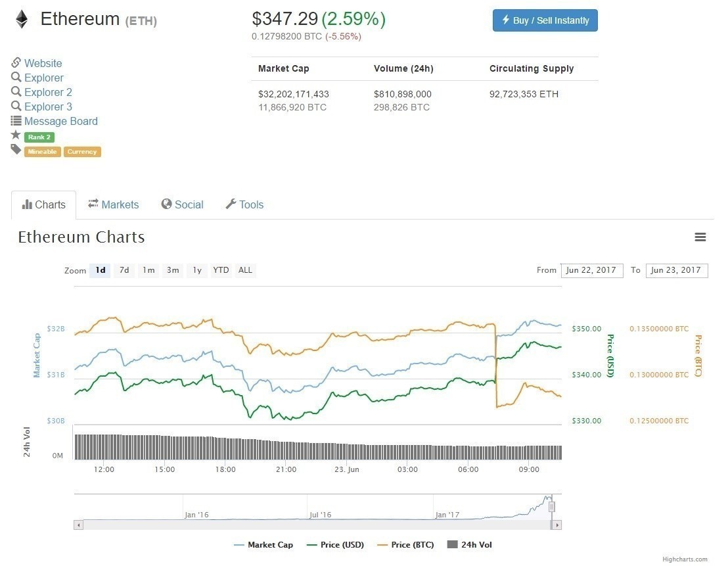The image size is (728, 566).
Task: Click the magnifier icon beside Explorer 2
Action: click(16, 92)
